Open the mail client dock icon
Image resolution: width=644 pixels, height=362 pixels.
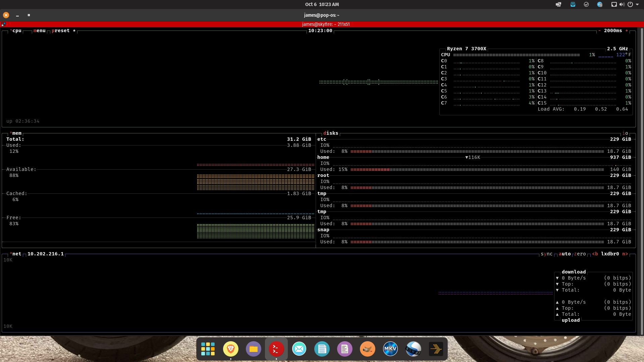[x=299, y=349]
